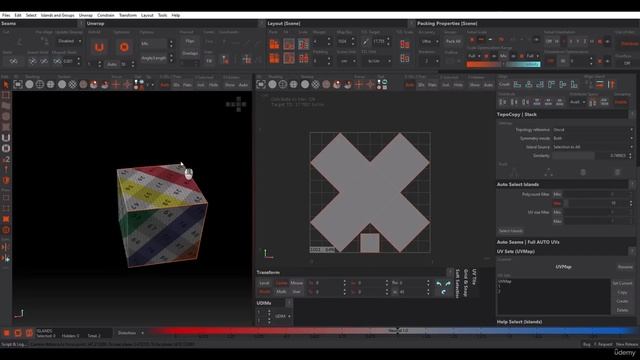Open the Symmetry mode Both dropdown
640x360 pixels.
point(592,138)
